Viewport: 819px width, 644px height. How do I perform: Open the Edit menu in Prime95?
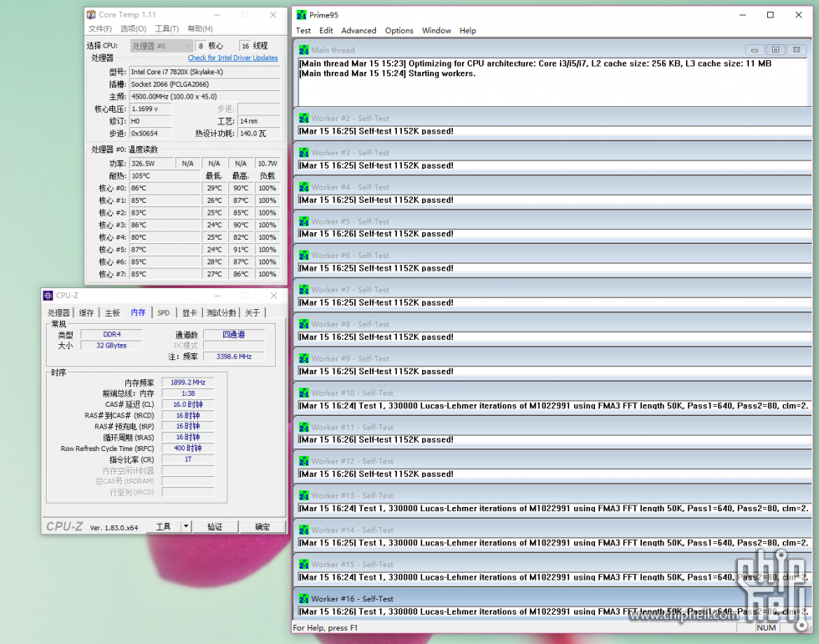pyautogui.click(x=326, y=31)
